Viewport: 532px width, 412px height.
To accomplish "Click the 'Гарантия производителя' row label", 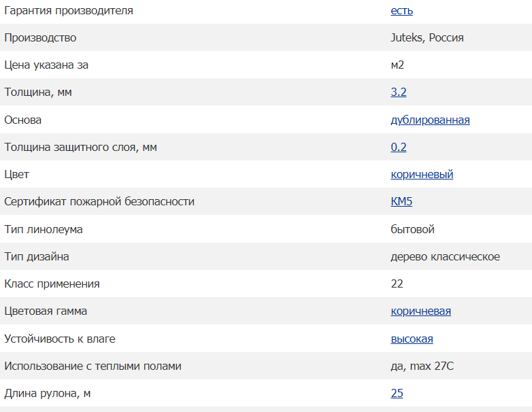I will click(x=69, y=10).
